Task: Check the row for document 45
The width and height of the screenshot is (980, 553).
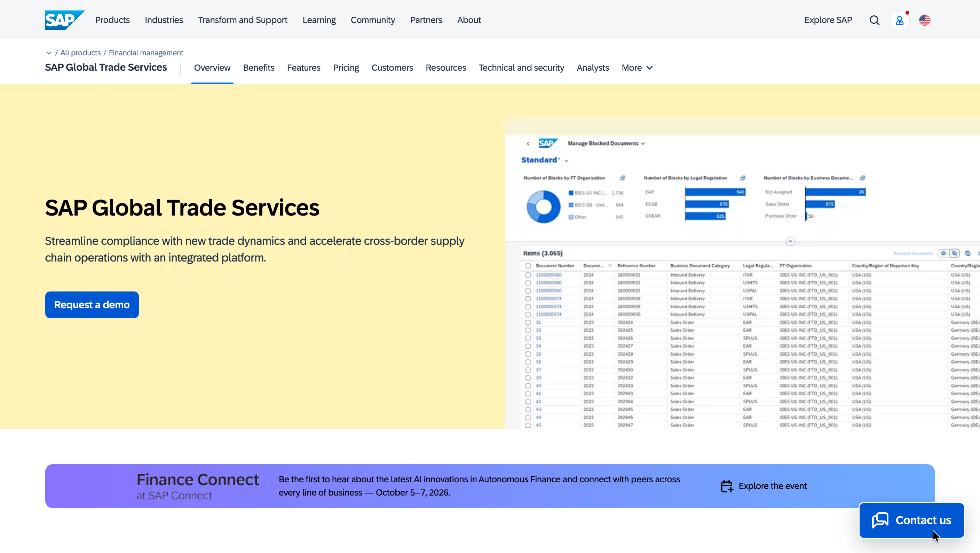Action: point(528,426)
